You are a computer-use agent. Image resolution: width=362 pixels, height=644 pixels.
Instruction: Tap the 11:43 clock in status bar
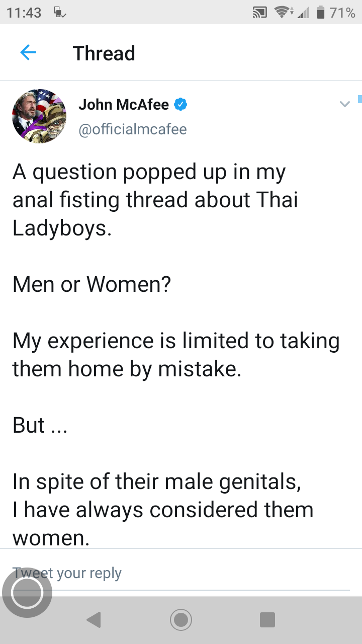[x=24, y=13]
